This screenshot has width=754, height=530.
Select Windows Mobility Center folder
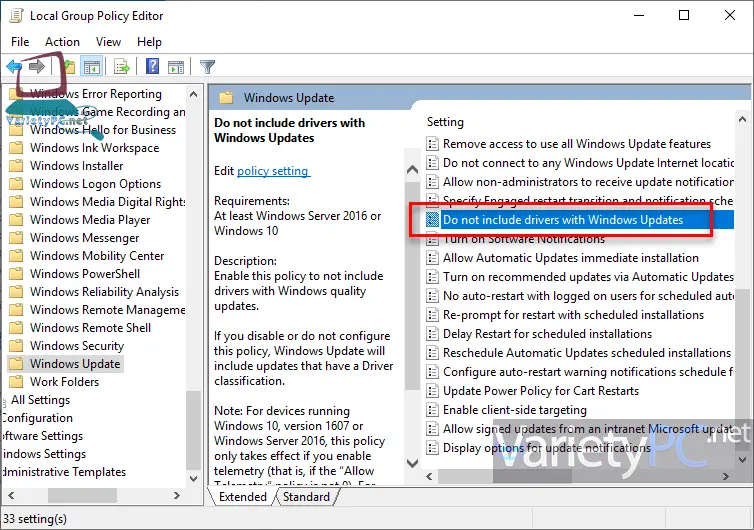97,256
